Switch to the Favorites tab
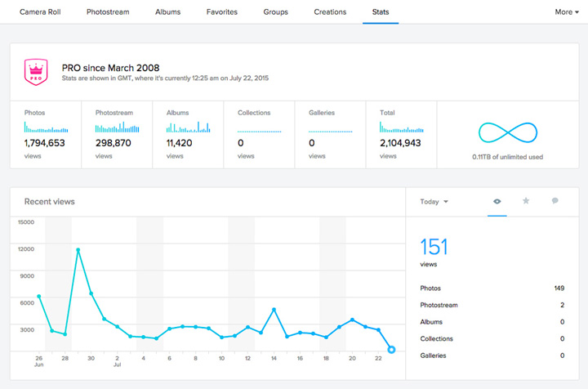Screen dimensions: 588x389 pos(222,12)
